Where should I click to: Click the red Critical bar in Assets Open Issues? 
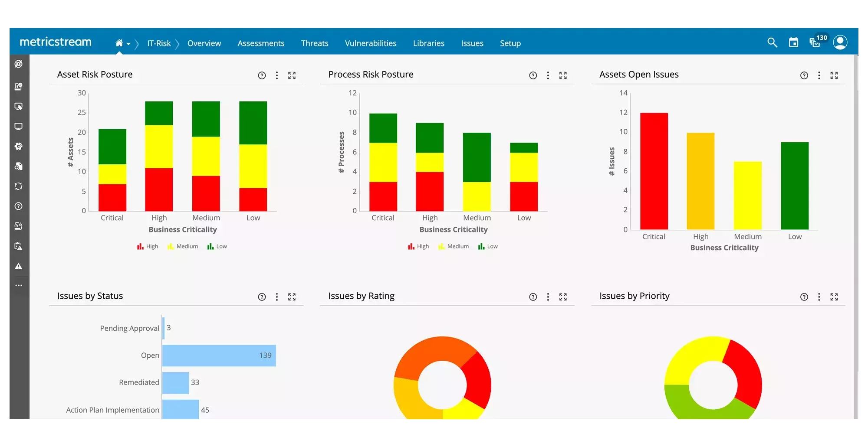pyautogui.click(x=654, y=171)
